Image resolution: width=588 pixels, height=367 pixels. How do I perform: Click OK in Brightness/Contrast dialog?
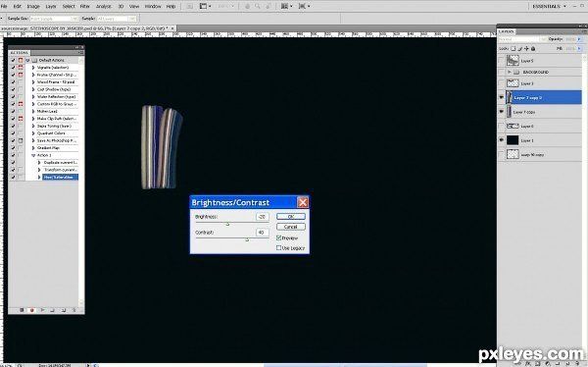291,216
